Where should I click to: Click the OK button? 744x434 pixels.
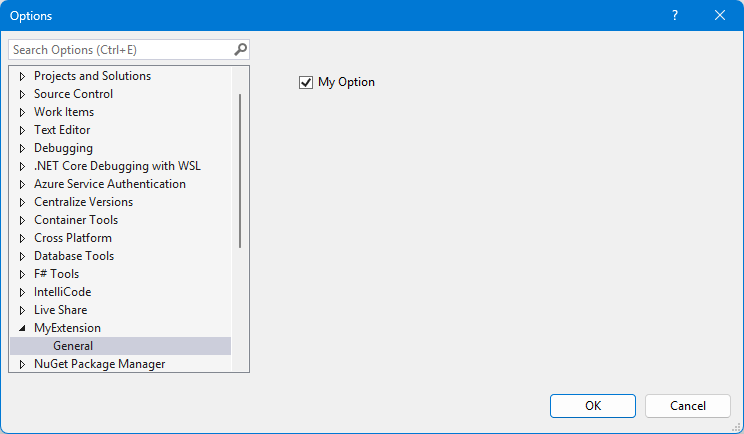coord(593,405)
